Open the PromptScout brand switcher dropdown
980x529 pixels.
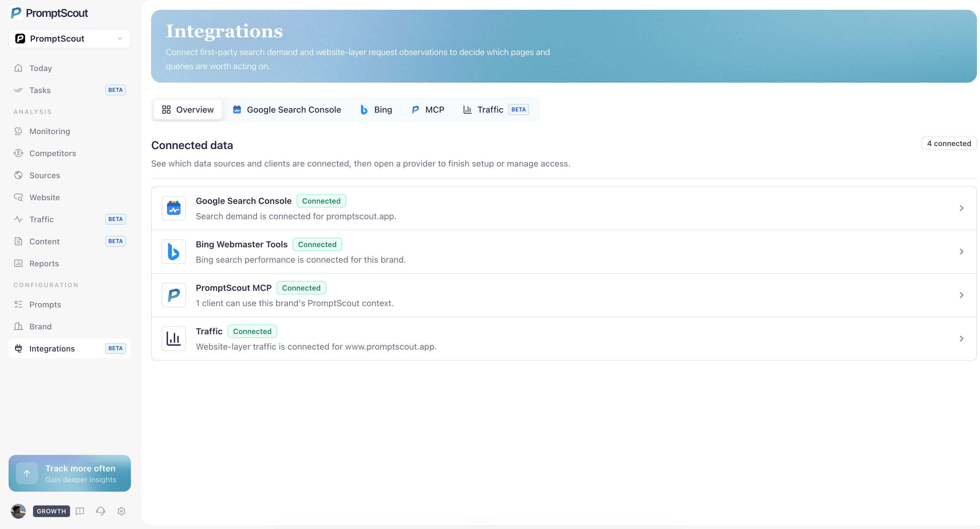coord(70,39)
